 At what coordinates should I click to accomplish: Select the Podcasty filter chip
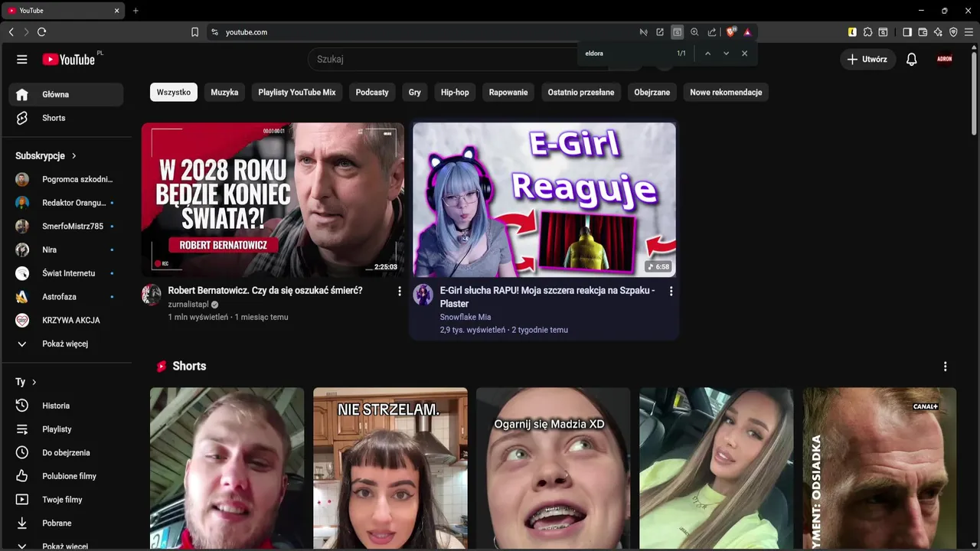pyautogui.click(x=372, y=93)
